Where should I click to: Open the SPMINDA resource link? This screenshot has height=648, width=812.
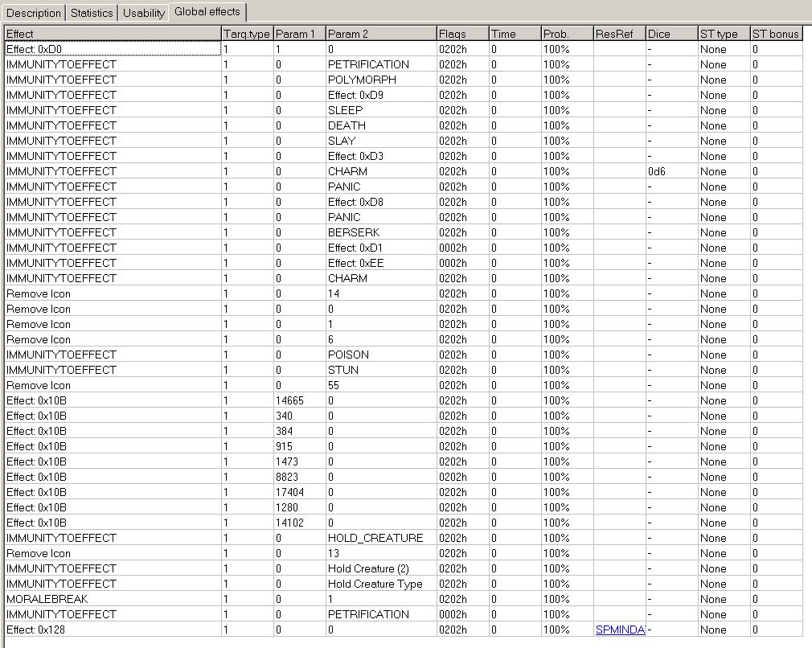(620, 630)
